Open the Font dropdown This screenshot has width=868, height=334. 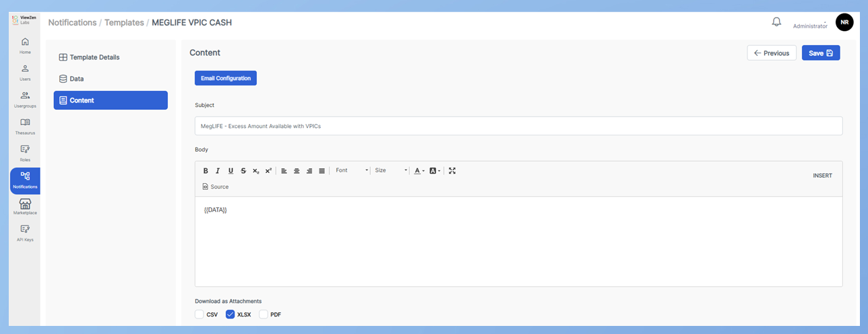tap(352, 171)
